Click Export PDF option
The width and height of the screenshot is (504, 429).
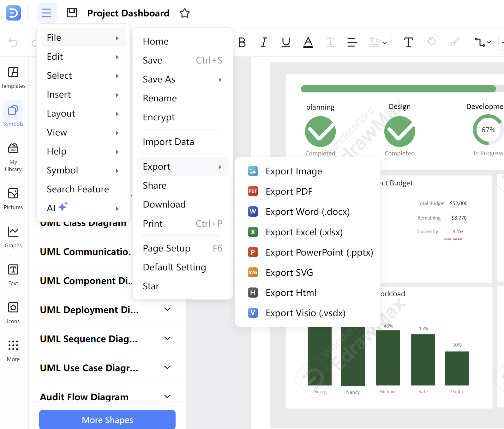point(308,191)
